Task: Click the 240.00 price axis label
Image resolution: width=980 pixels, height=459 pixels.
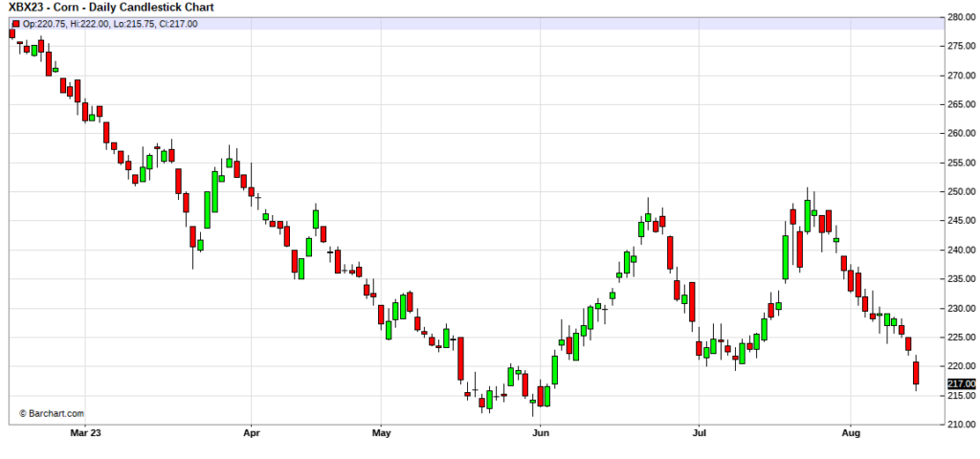Action: click(x=962, y=251)
